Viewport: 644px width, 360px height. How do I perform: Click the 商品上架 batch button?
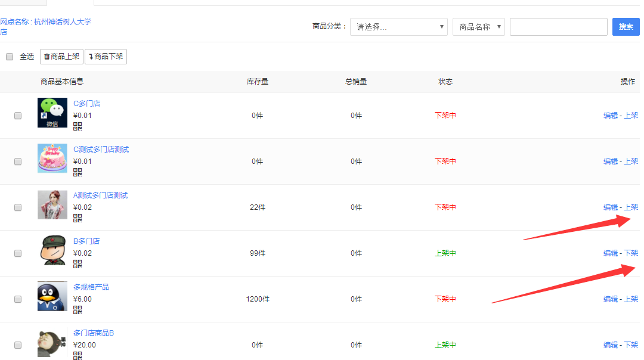click(x=61, y=57)
